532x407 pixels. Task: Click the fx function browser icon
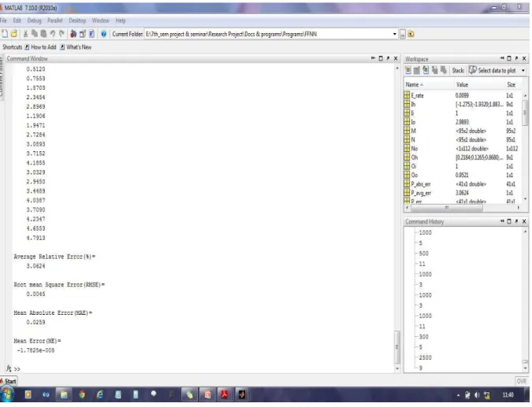tap(9, 368)
